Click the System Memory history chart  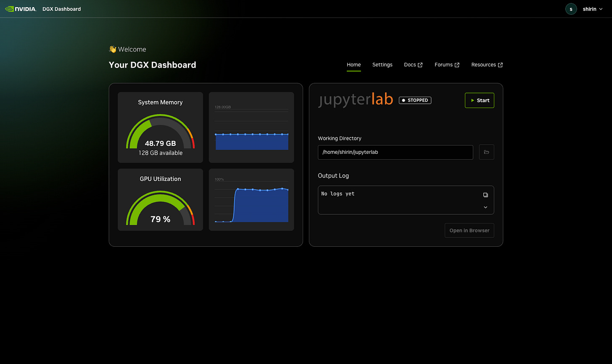(251, 127)
